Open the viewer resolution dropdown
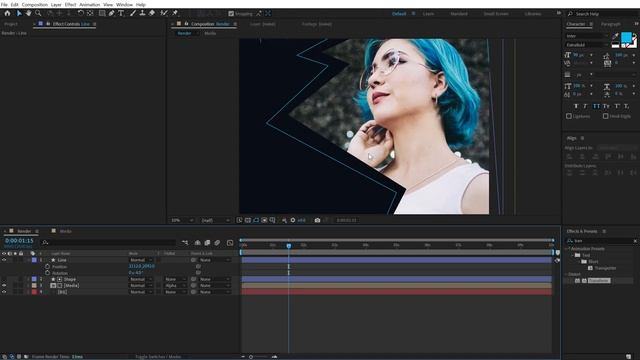Screen dimensions: 640x360 tap(216, 220)
